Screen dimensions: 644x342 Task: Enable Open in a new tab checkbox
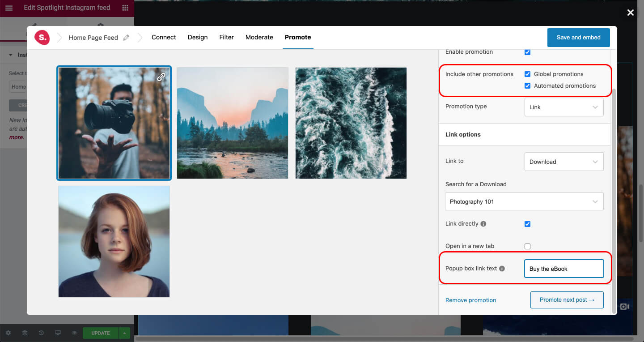527,246
